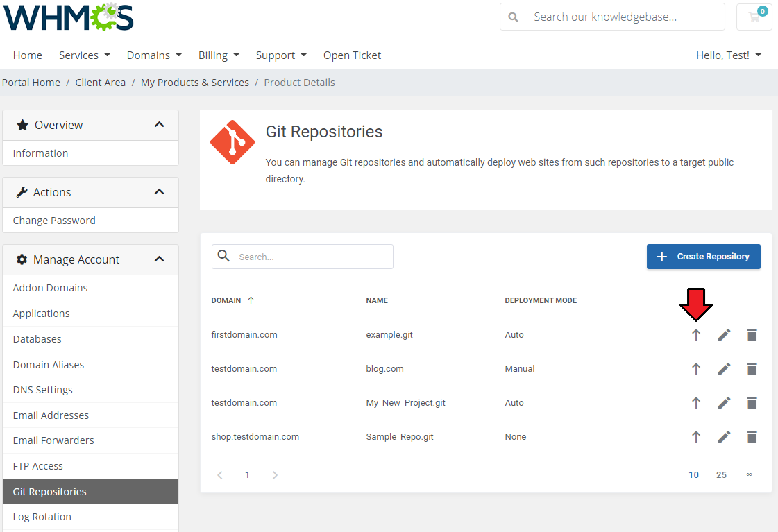
Task: Delete the example.git repository with trash icon
Action: click(x=752, y=335)
